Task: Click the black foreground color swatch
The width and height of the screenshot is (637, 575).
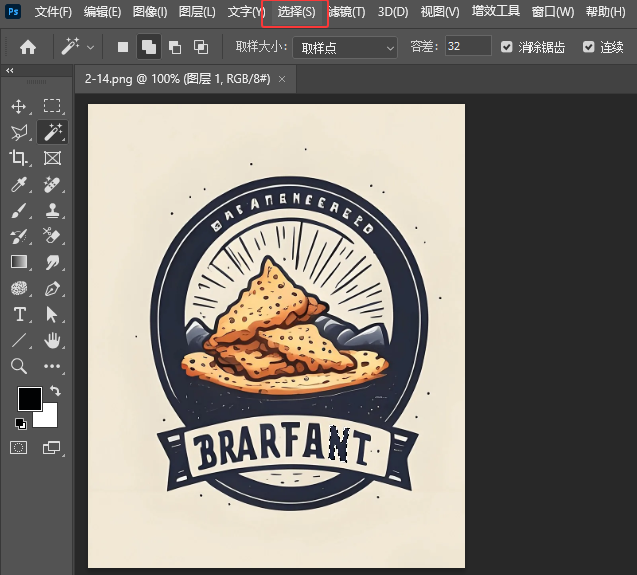Action: [x=30, y=399]
